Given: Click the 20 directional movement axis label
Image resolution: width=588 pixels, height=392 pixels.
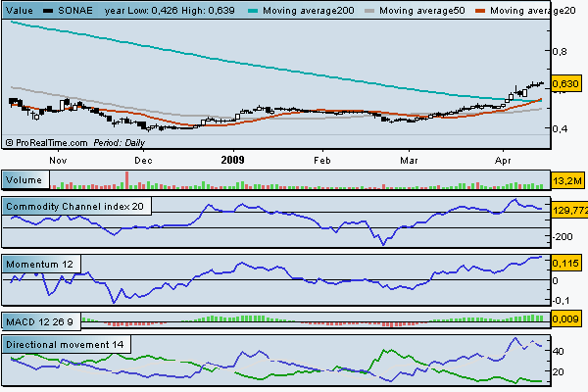Looking at the screenshot, I should [558, 371].
